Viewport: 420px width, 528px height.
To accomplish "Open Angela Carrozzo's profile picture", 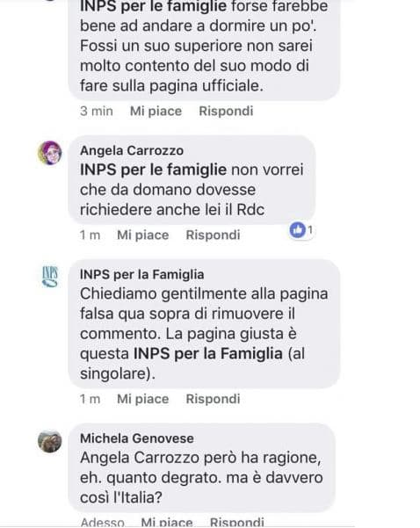I will tap(50, 153).
